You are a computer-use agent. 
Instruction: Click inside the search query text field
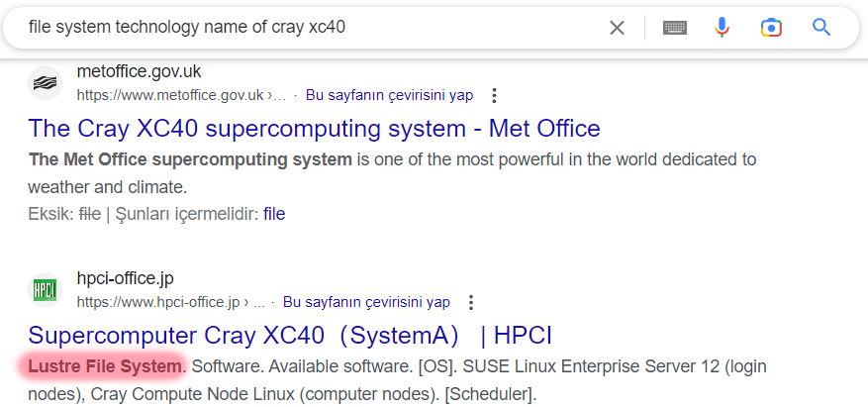[x=297, y=28]
